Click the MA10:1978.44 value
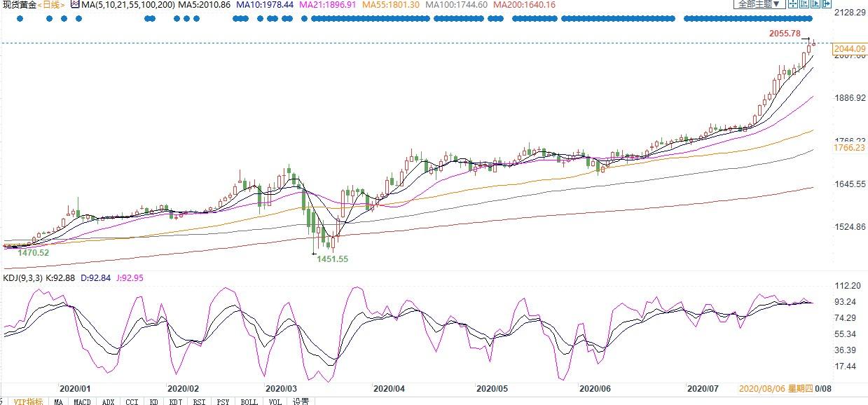 (265, 5)
